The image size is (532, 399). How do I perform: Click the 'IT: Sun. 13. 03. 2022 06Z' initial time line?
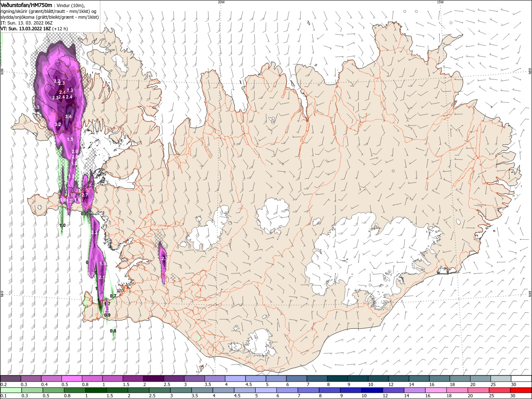coord(26,23)
